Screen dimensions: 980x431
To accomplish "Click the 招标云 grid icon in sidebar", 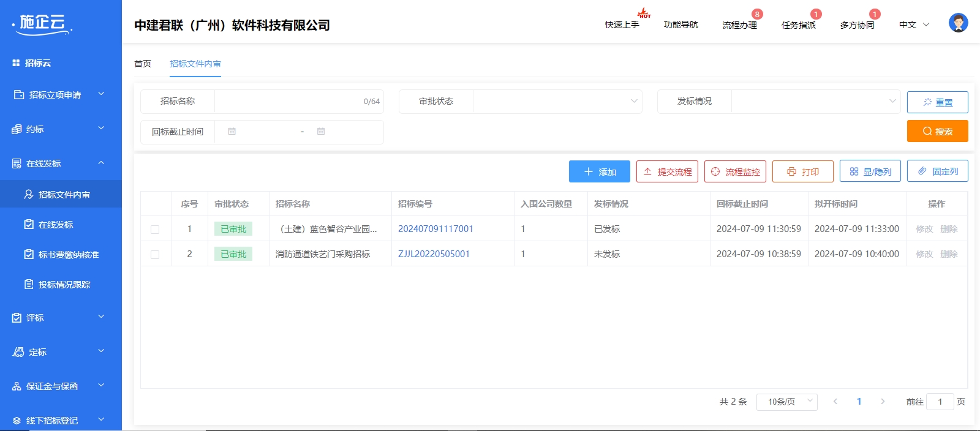I will coord(16,63).
